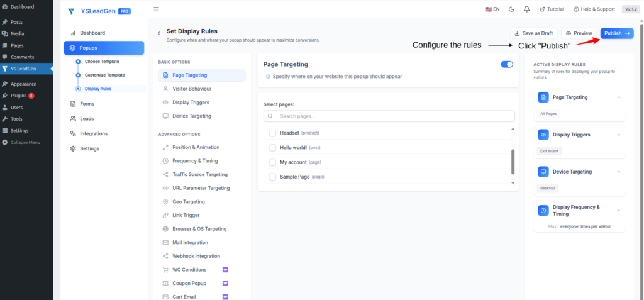Collapse Page Targeting rule card

point(619,97)
